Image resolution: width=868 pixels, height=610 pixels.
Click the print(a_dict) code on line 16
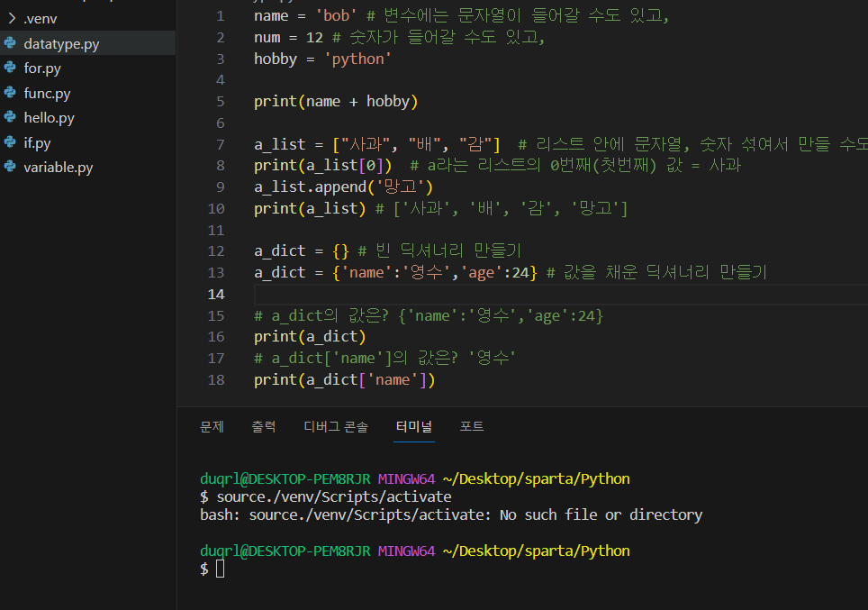[x=310, y=337]
